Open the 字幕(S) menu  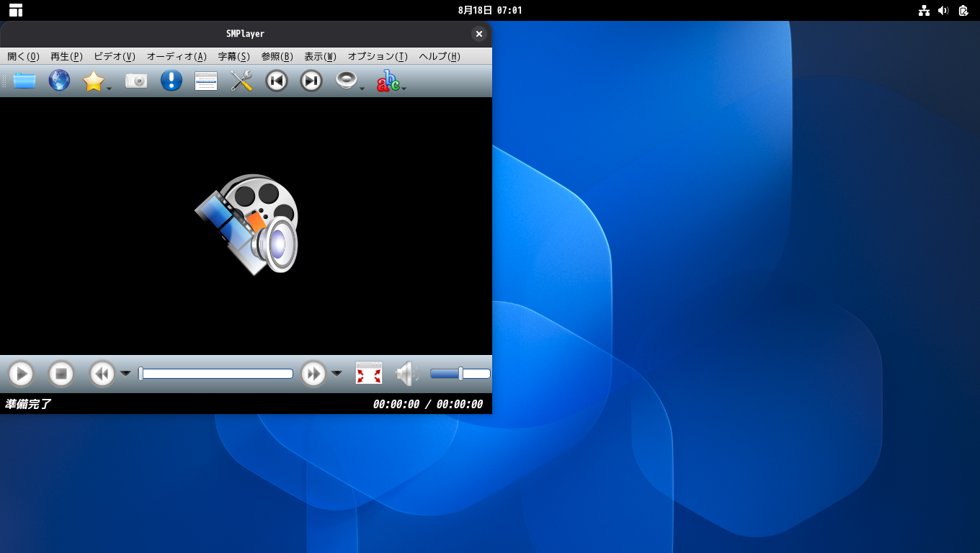234,56
